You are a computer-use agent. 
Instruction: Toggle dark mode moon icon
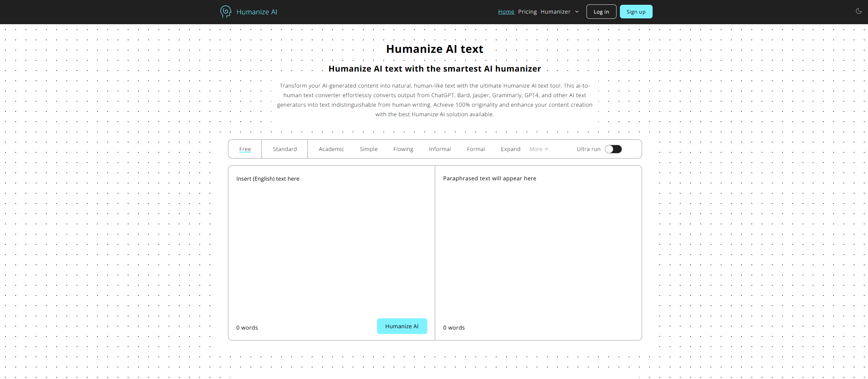[858, 11]
